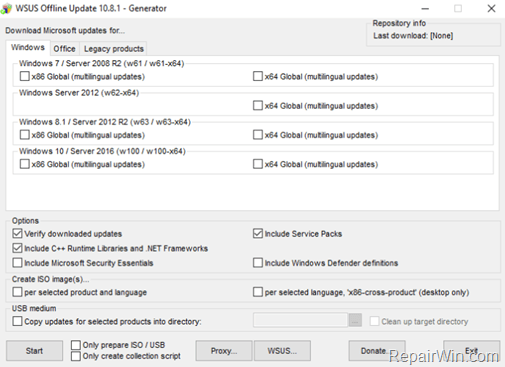
Task: Open the Proxy settings button
Action: [x=224, y=351]
